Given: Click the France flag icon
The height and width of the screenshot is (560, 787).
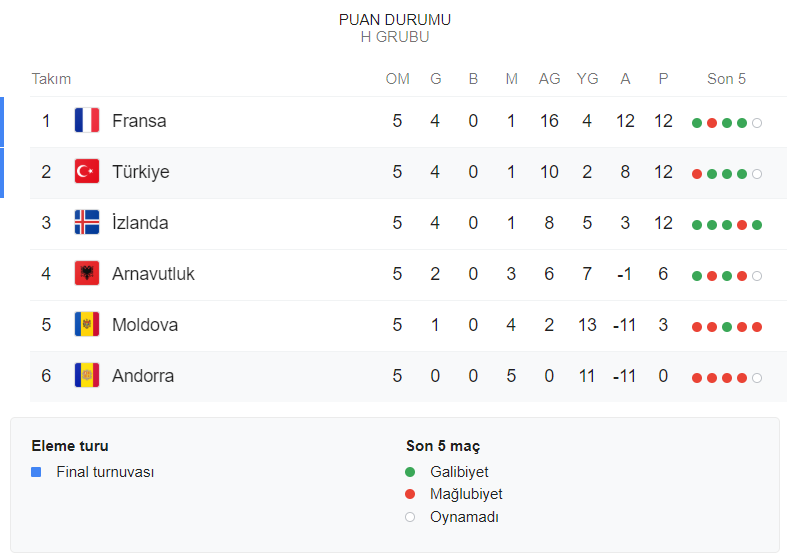Looking at the screenshot, I should click(87, 121).
